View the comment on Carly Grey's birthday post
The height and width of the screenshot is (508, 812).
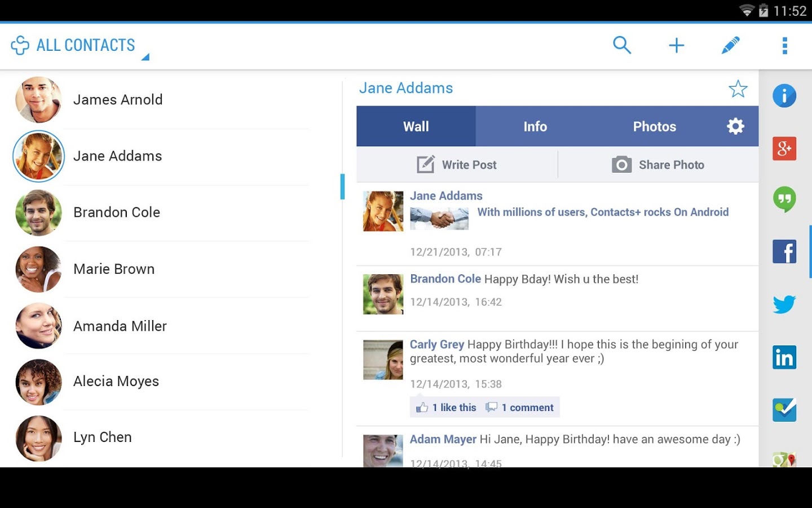coord(520,407)
